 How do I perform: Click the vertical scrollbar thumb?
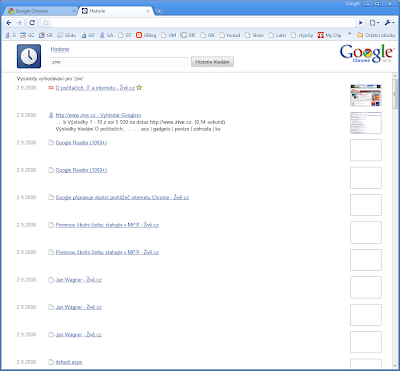pos(395,94)
